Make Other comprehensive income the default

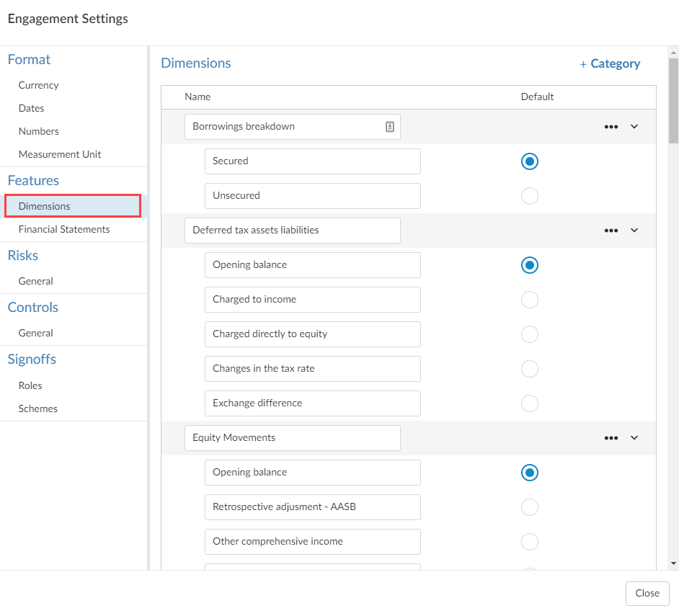pos(530,542)
